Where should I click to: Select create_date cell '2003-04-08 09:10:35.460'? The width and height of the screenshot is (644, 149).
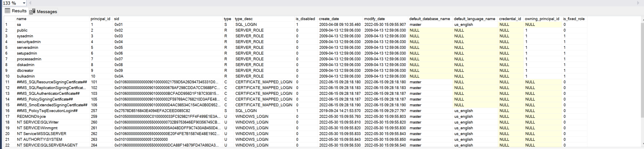(x=340, y=25)
